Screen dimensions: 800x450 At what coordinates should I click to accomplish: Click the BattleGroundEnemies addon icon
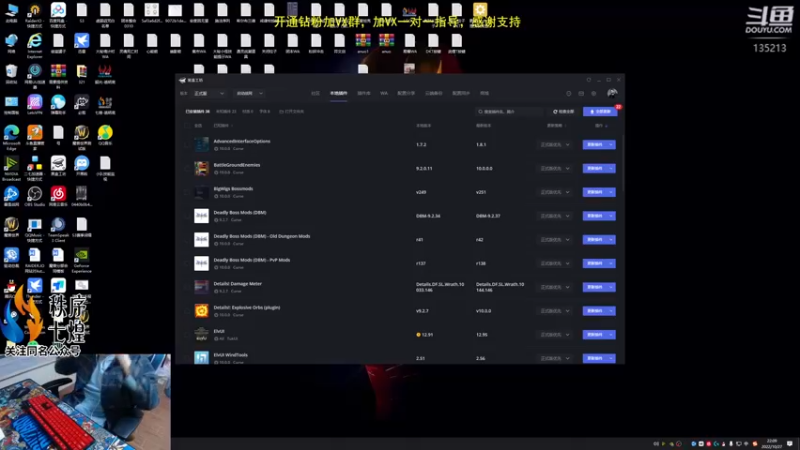pos(201,168)
